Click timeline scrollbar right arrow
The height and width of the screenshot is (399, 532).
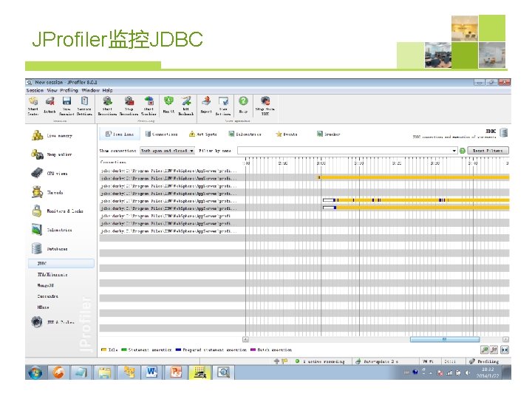pyautogui.click(x=505, y=339)
